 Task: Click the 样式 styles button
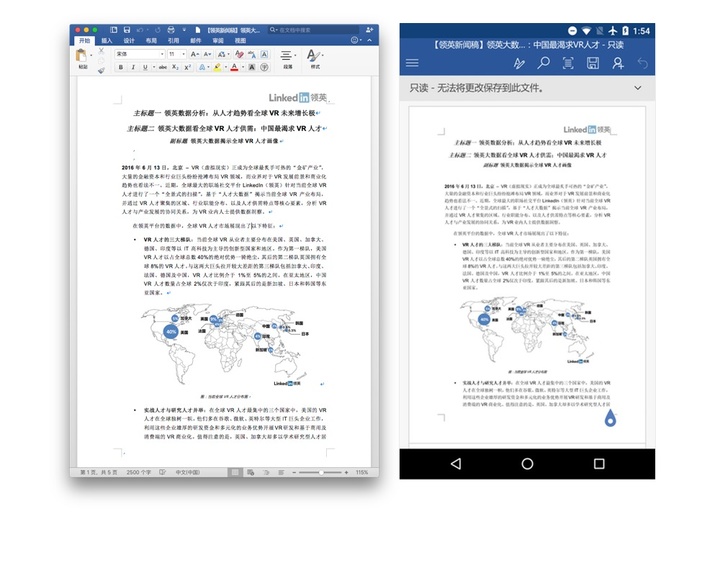click(x=315, y=59)
